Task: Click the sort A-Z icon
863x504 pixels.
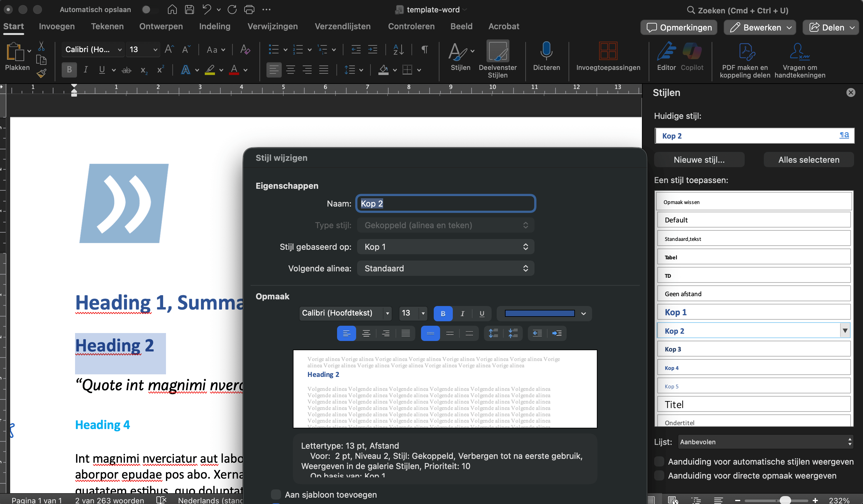Action: [398, 50]
